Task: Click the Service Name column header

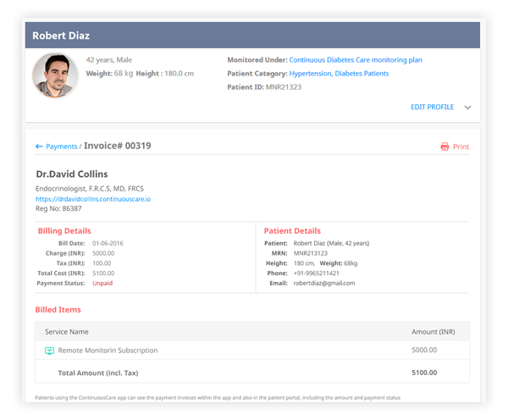Action: pos(66,332)
